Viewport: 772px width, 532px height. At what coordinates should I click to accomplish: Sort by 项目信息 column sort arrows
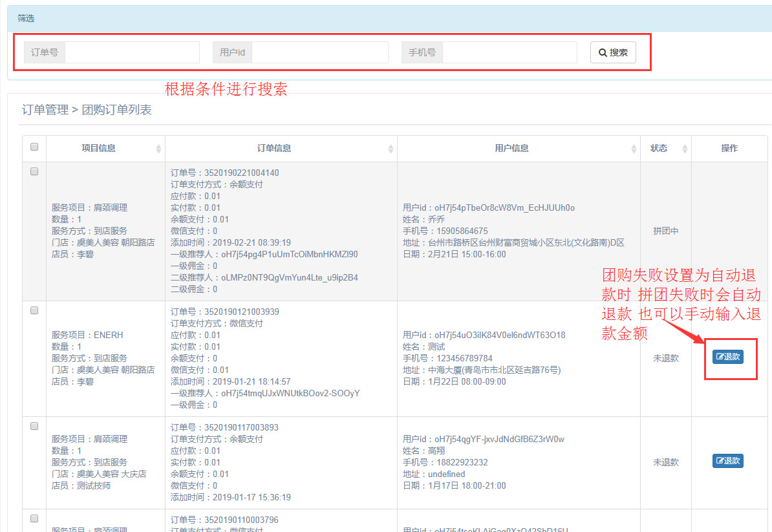pyautogui.click(x=158, y=149)
